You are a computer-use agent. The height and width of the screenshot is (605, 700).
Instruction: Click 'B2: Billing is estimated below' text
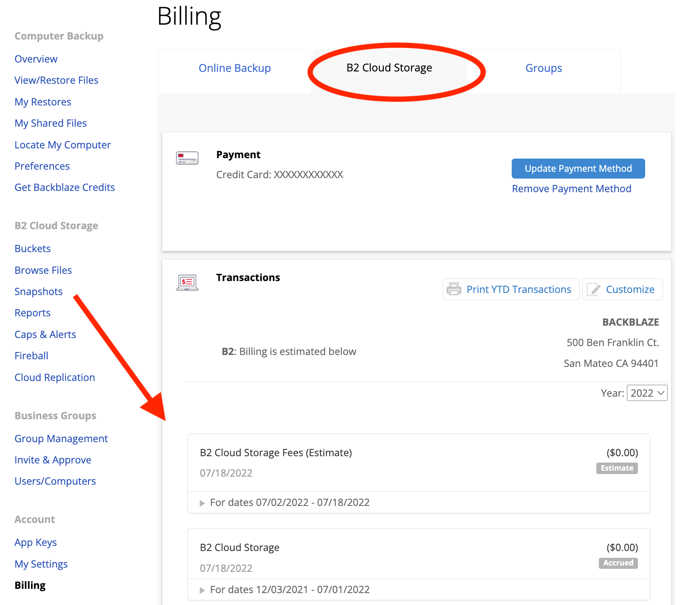tap(289, 352)
